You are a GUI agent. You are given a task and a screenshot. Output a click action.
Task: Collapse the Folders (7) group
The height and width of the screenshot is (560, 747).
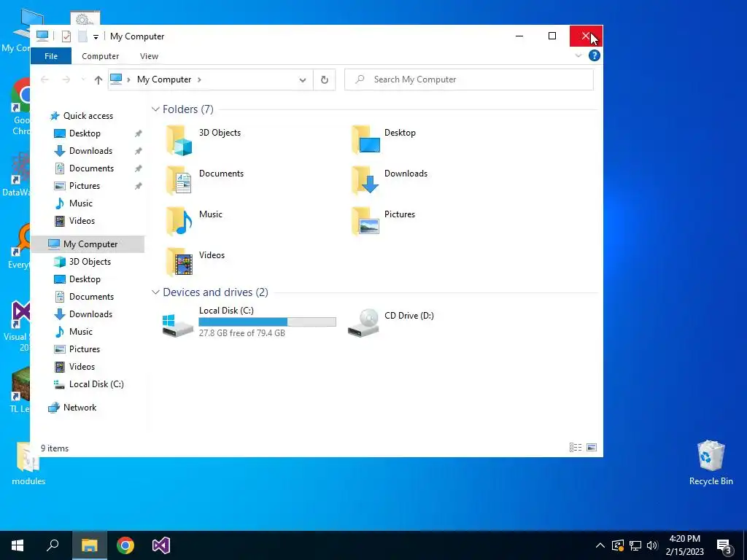coord(155,109)
